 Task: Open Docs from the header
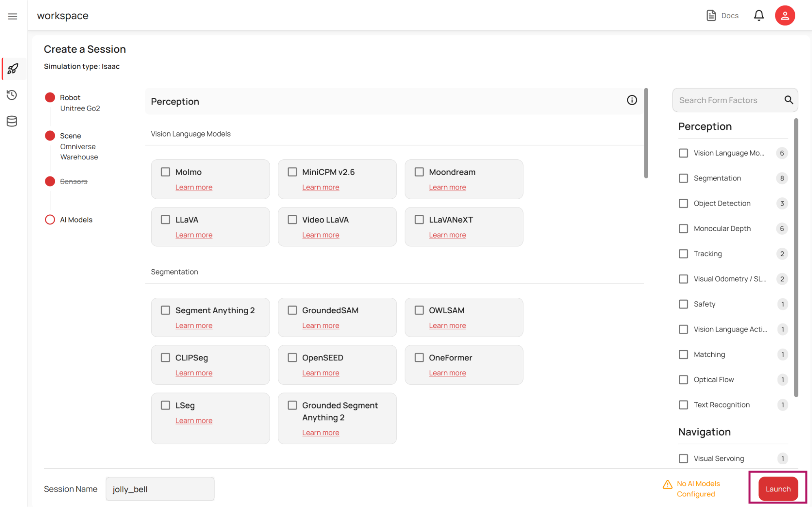pos(723,15)
